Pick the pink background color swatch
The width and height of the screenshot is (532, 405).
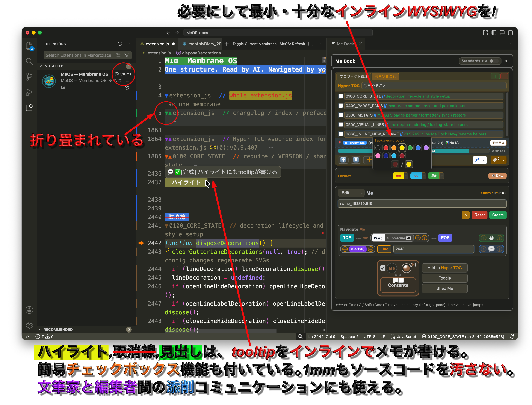(x=378, y=156)
